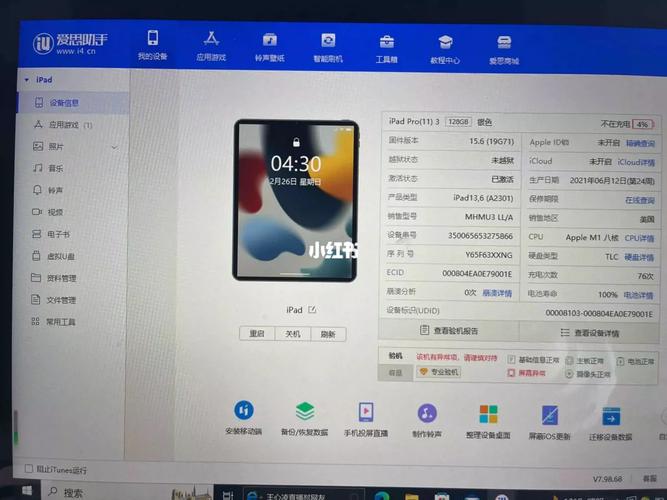Screen dimensions: 667x500
Task: Click the Task View taskbar icon
Action: tap(228, 495)
